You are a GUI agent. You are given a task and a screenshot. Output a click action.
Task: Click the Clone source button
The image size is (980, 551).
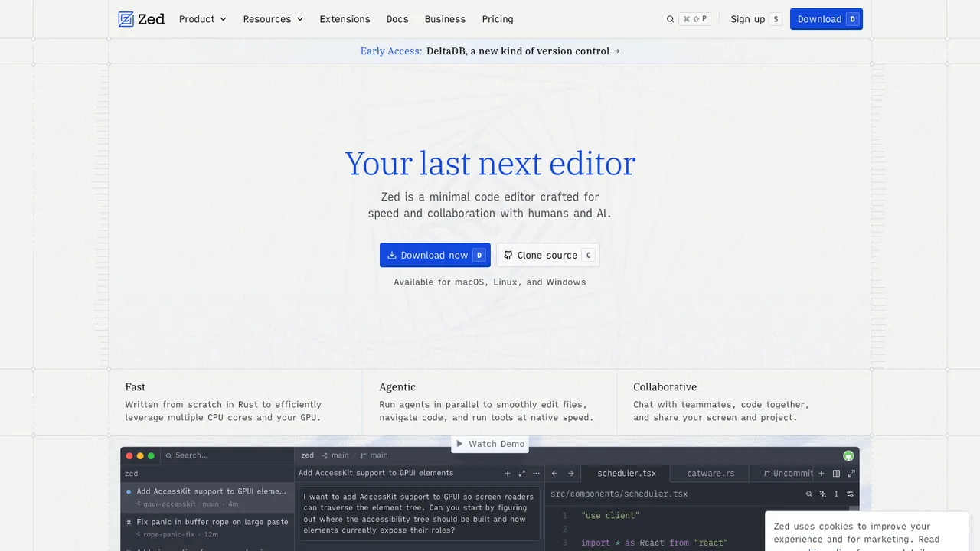click(x=548, y=256)
